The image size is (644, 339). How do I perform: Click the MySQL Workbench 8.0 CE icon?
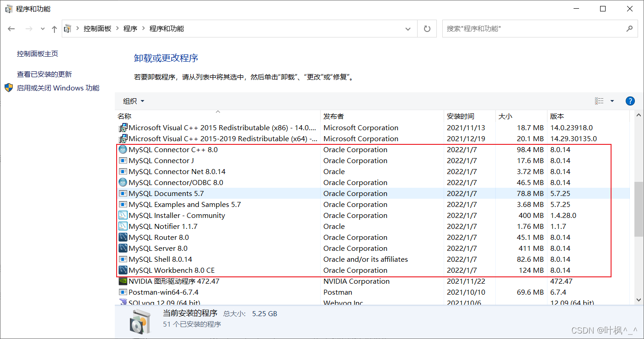(x=123, y=270)
